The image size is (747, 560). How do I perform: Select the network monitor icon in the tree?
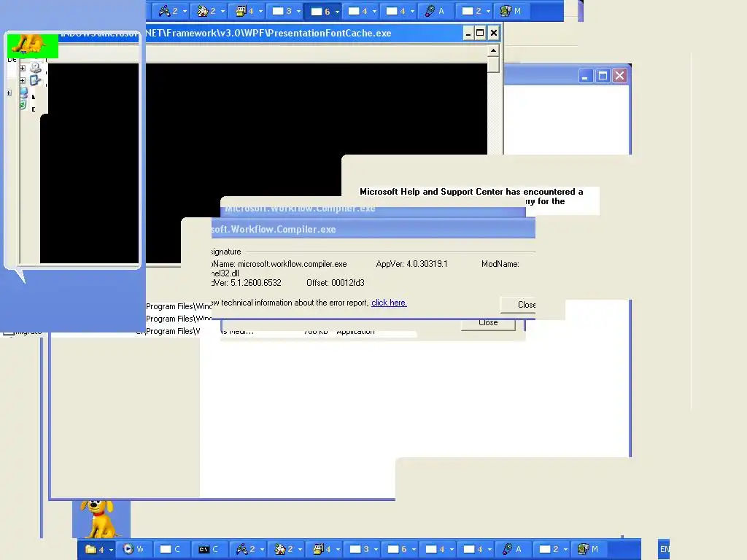24,93
